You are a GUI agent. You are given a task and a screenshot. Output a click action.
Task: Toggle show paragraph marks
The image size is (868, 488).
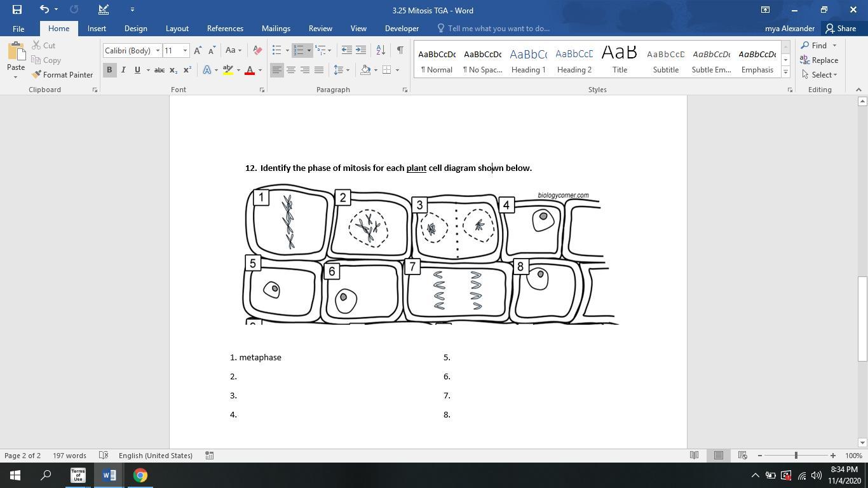[400, 50]
